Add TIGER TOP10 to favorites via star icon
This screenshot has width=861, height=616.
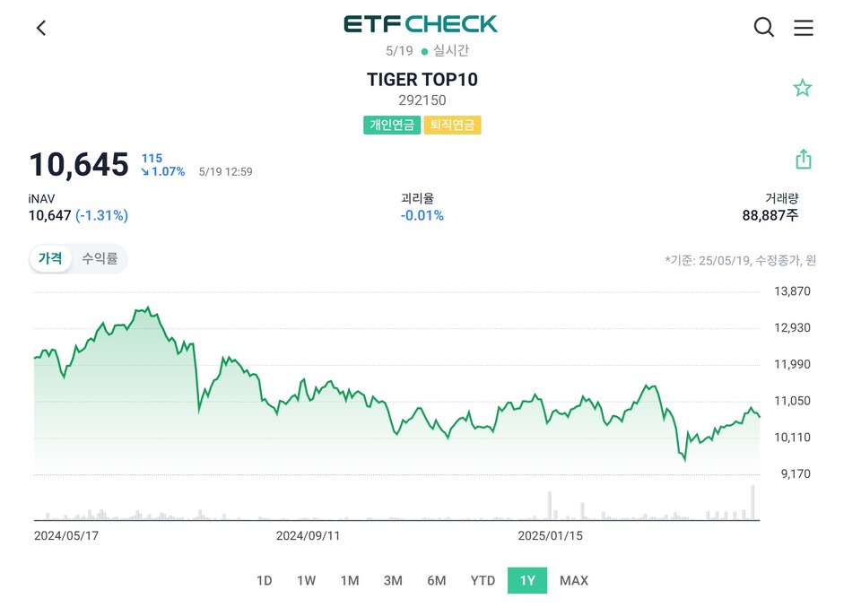point(802,87)
